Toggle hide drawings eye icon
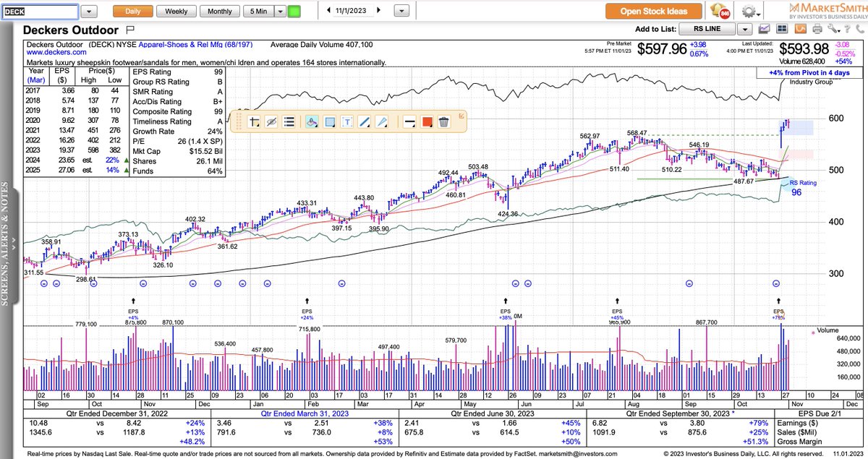 point(272,122)
